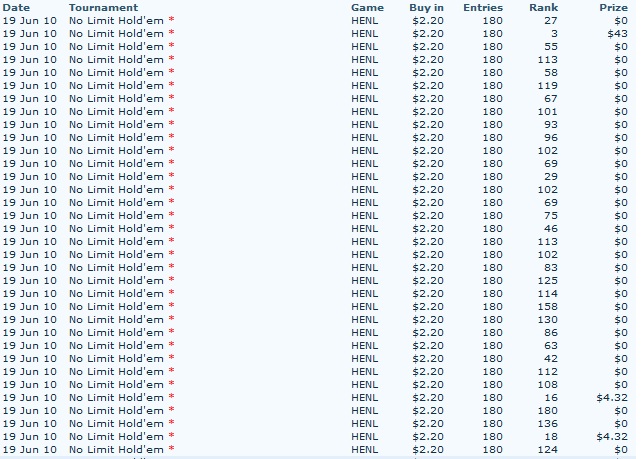
Task: Click the rank value 112
Action: tap(547, 372)
